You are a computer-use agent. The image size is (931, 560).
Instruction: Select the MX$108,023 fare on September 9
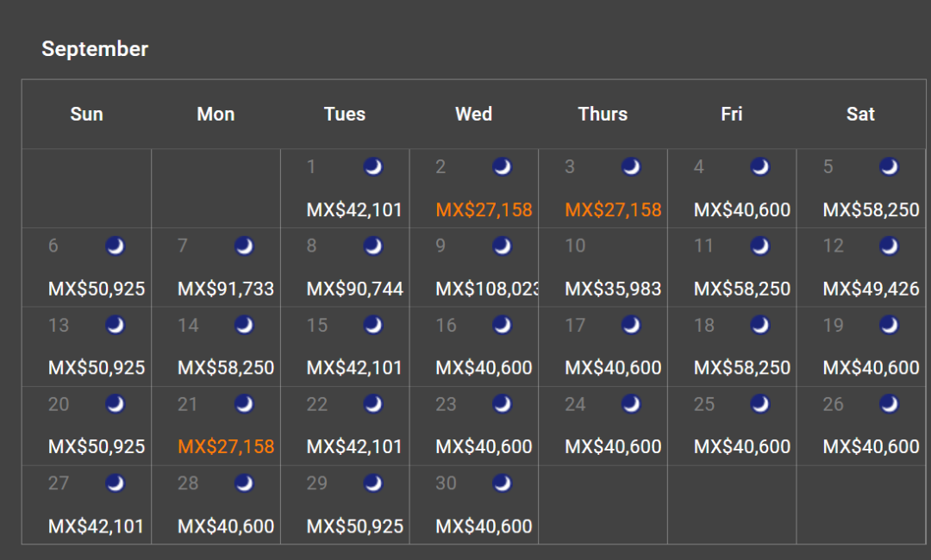[487, 289]
